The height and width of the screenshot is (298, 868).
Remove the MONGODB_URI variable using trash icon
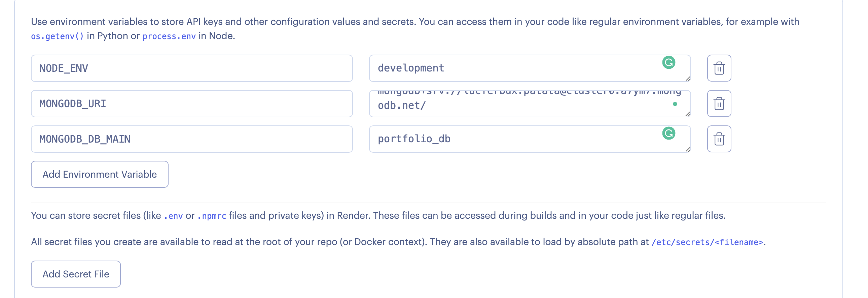[719, 103]
